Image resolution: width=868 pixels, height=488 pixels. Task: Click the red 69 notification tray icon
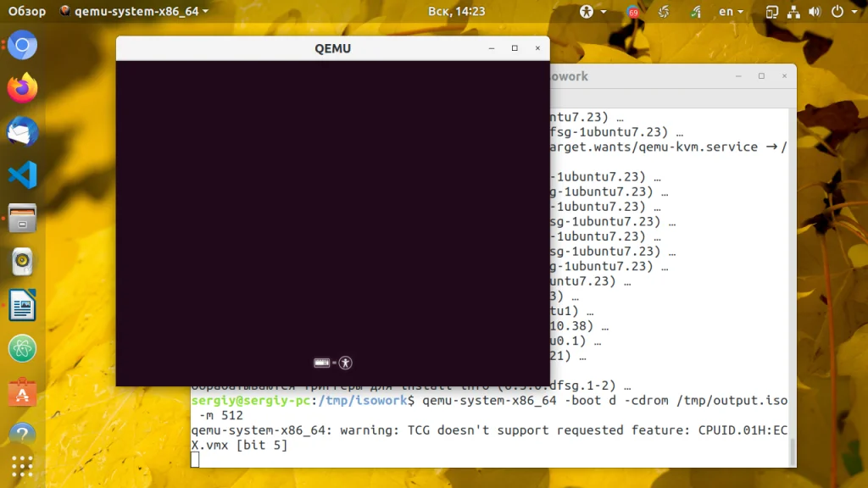[632, 11]
